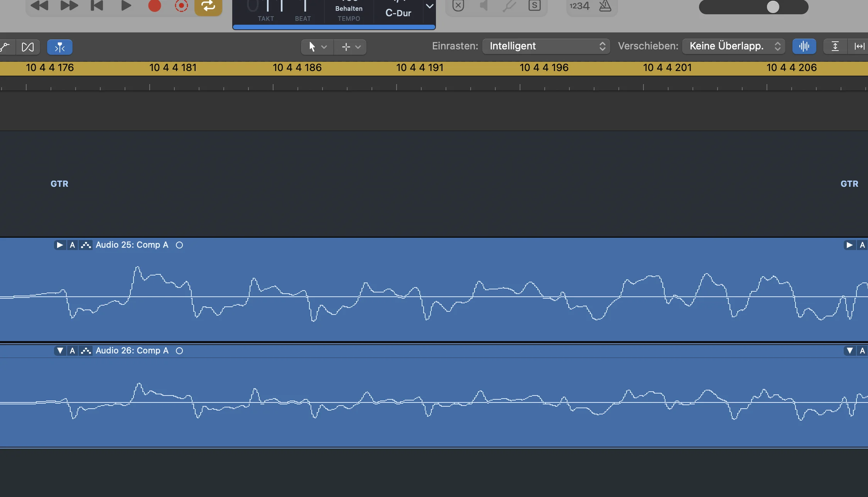Image resolution: width=868 pixels, height=497 pixels.
Task: Open the A comp menu on Audio 25
Action: click(72, 245)
